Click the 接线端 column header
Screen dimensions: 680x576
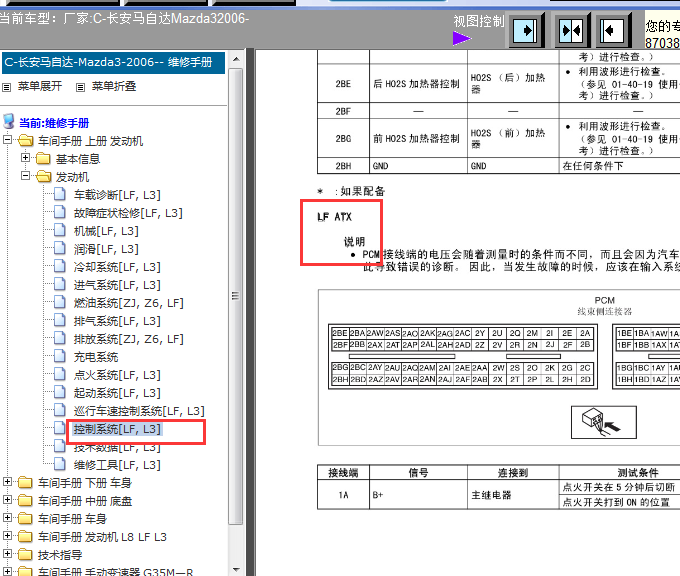coord(343,472)
